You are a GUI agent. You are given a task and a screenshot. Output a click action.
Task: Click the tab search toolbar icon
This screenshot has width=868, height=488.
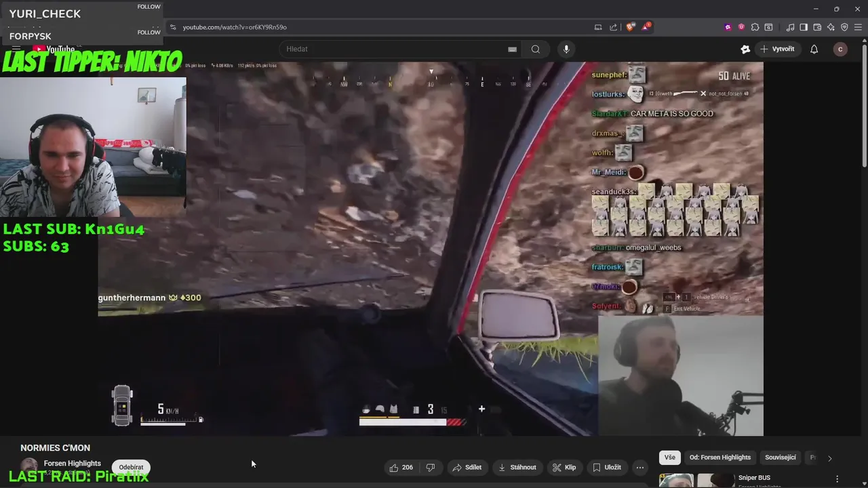point(768,27)
